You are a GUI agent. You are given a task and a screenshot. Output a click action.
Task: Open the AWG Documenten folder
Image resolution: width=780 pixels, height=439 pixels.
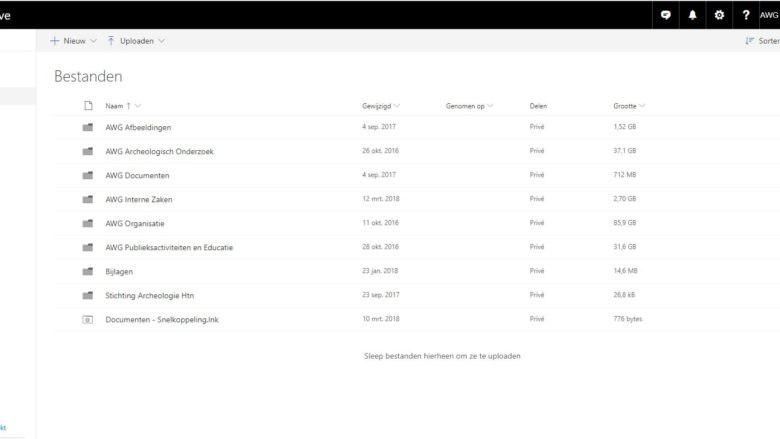(x=137, y=176)
